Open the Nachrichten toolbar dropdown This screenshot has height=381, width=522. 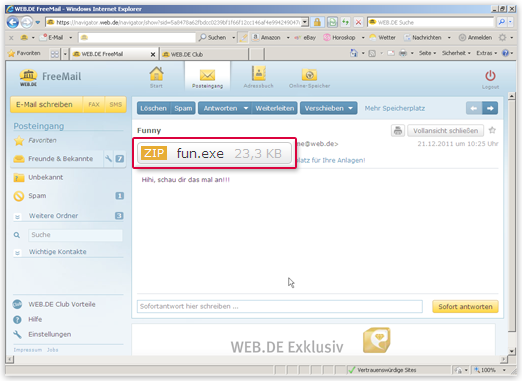point(449,38)
